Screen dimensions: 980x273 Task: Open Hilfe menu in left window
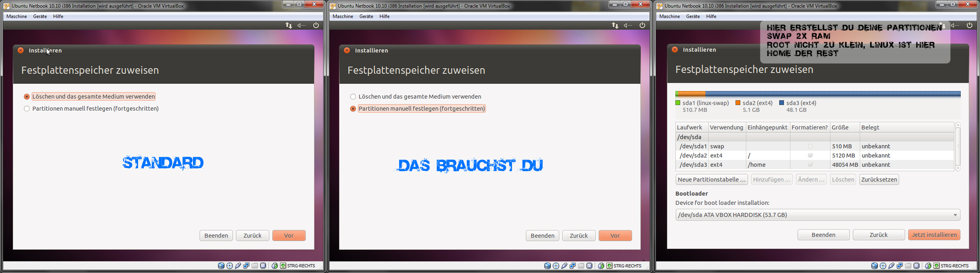click(58, 16)
